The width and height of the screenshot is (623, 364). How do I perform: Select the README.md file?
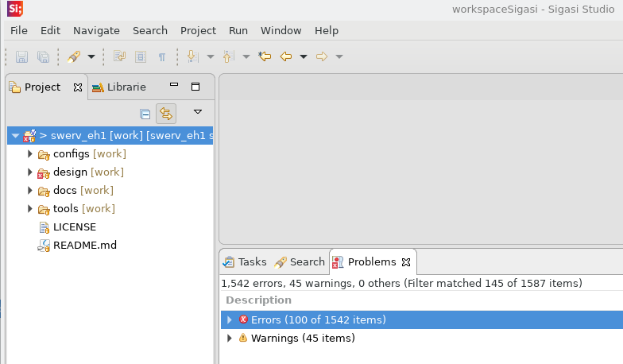[x=84, y=245]
